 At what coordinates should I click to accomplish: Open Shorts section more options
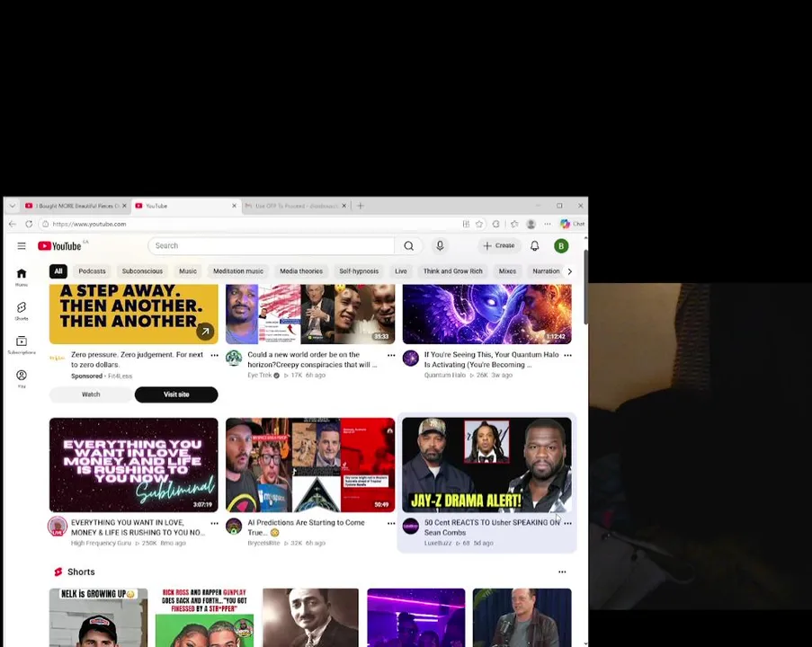[x=562, y=572]
